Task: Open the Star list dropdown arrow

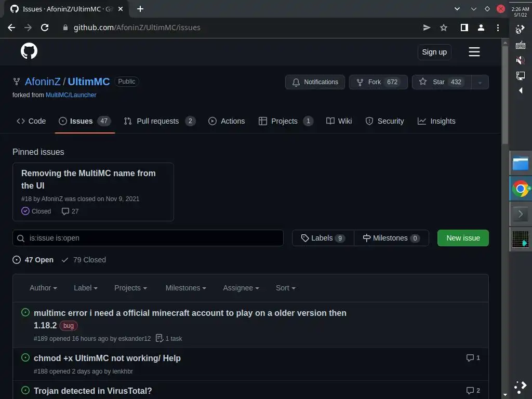Action: [480, 82]
